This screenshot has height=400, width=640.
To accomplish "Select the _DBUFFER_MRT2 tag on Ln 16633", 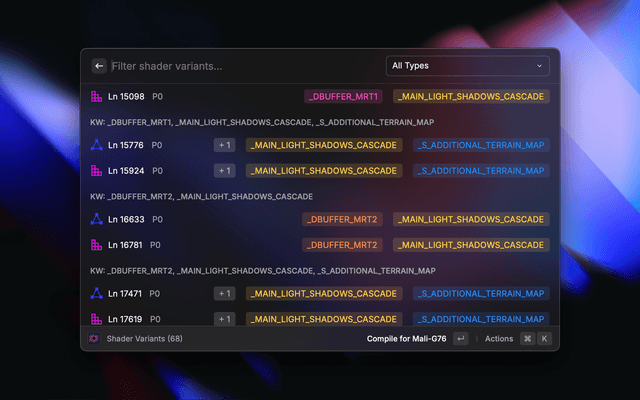I will [342, 219].
